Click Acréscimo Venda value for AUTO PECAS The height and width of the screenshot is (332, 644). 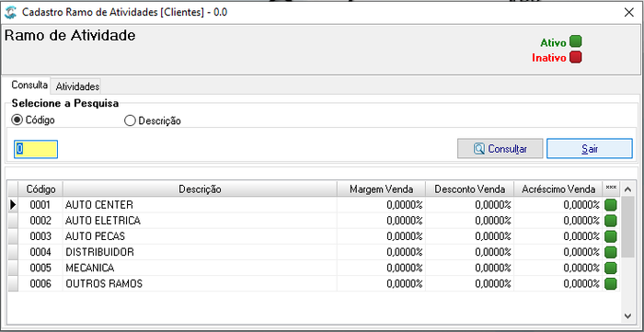(x=558, y=236)
